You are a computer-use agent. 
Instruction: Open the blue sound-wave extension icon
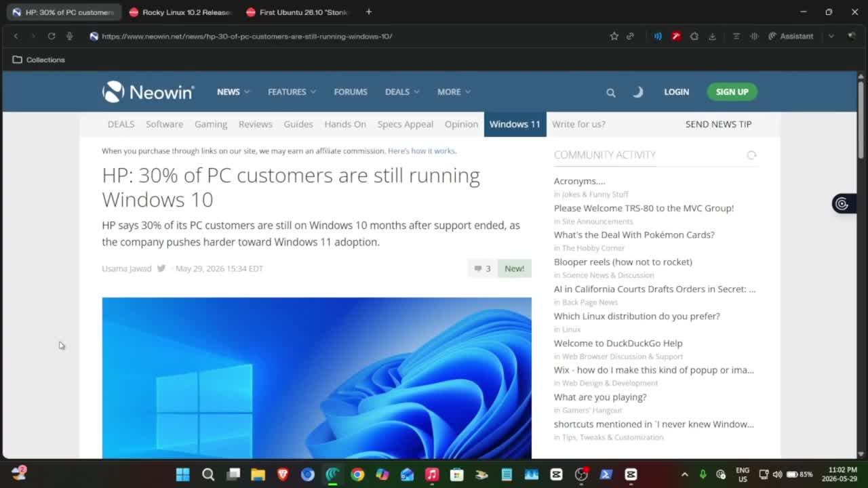click(x=657, y=36)
